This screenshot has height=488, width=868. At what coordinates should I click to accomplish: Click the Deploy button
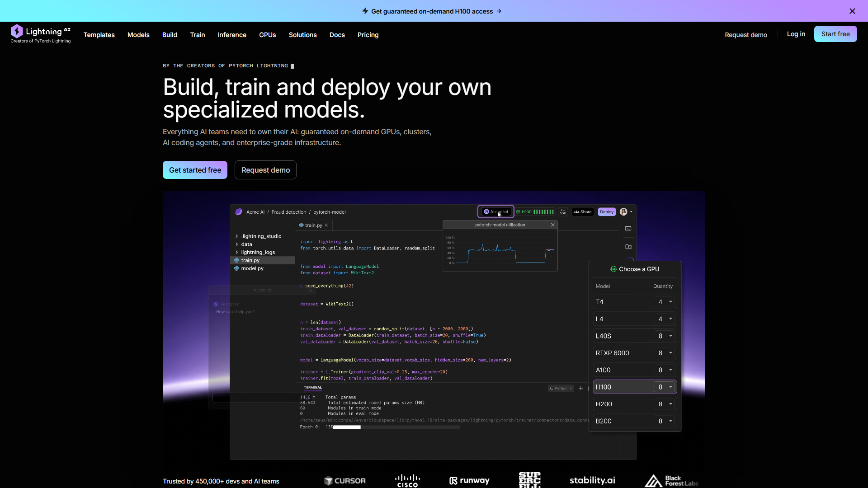[607, 212]
